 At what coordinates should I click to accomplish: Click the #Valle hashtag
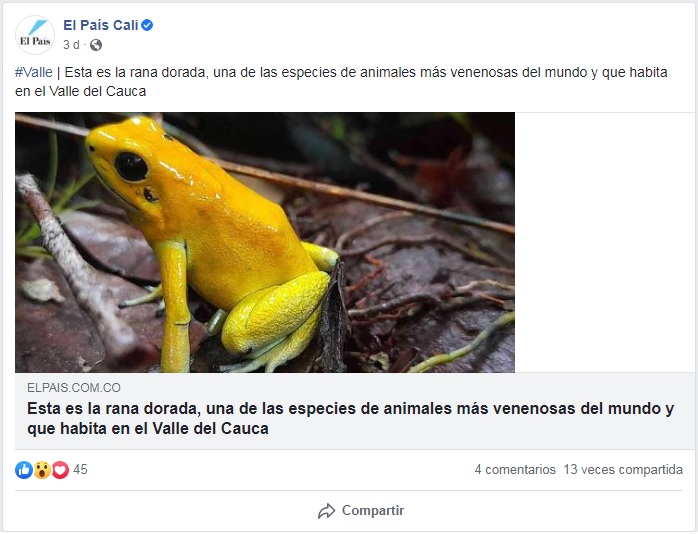(33, 72)
